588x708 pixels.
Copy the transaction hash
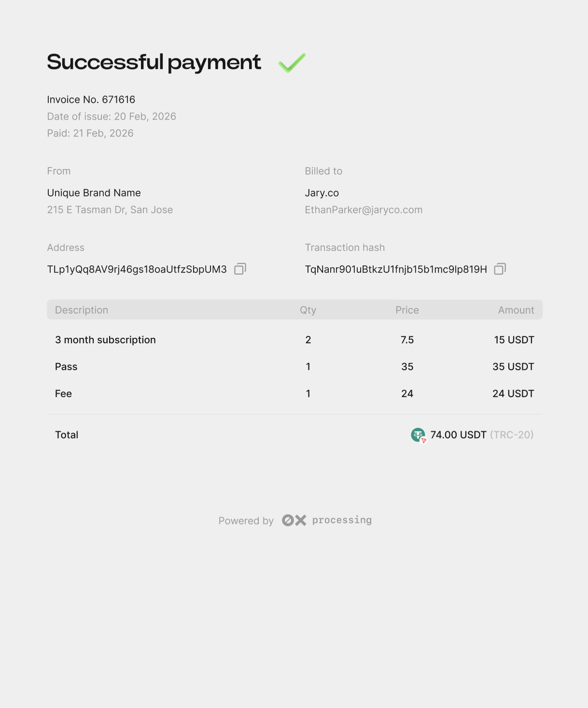[500, 269]
